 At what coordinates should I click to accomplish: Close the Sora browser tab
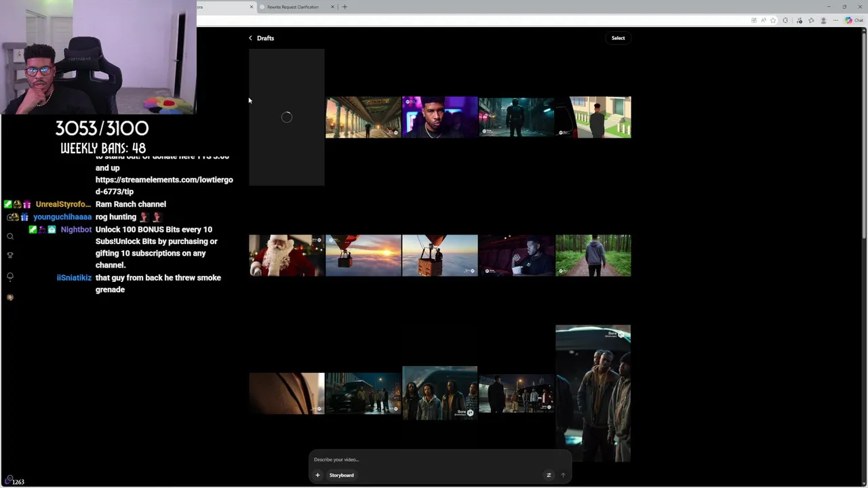tap(252, 7)
